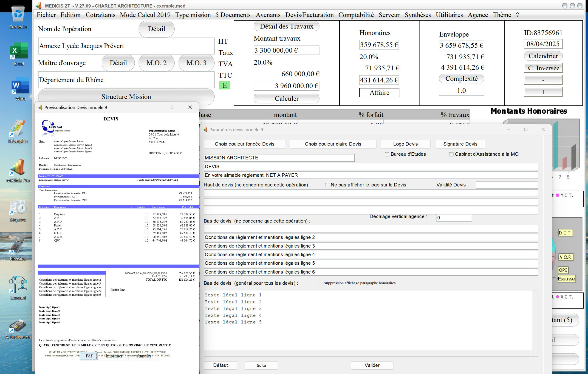Open the Faberplan desktop shortcut
The image size is (588, 374).
[x=18, y=131]
